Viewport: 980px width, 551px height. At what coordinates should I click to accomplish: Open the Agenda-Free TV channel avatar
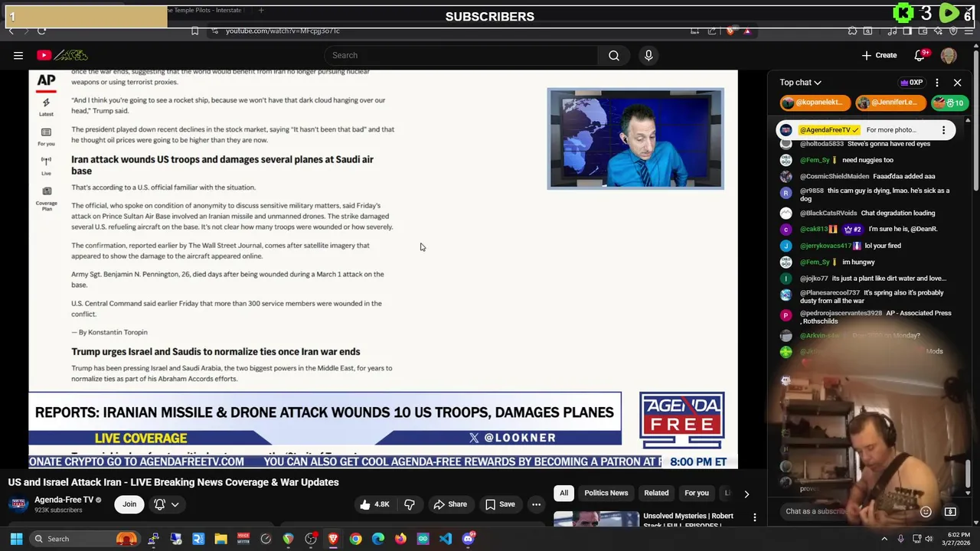pos(18,504)
